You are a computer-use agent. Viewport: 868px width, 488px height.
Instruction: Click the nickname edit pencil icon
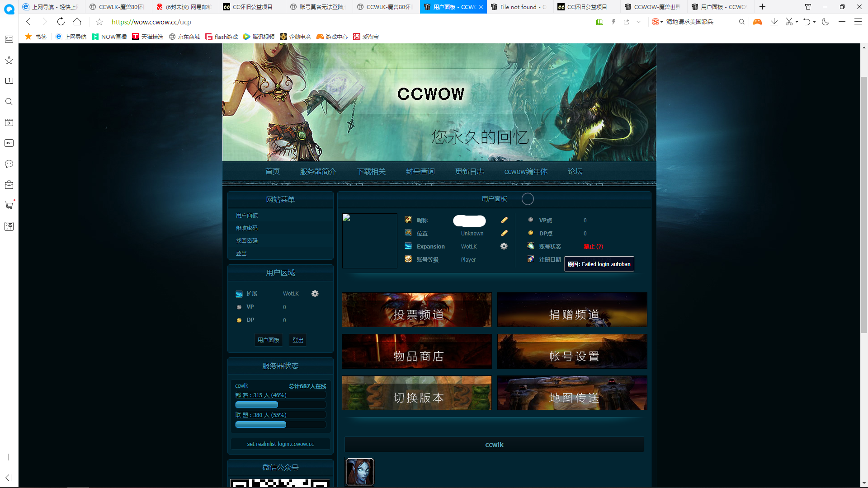(x=504, y=220)
